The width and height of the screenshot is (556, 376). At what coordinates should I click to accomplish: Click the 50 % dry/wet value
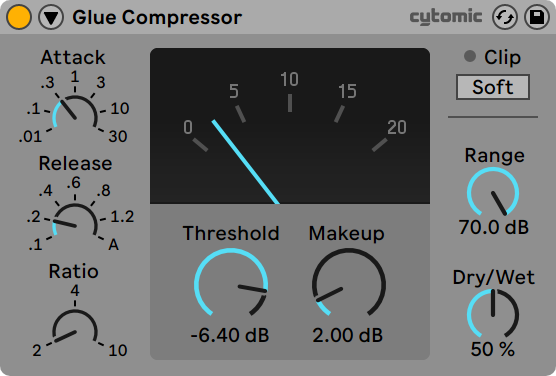coord(493,349)
